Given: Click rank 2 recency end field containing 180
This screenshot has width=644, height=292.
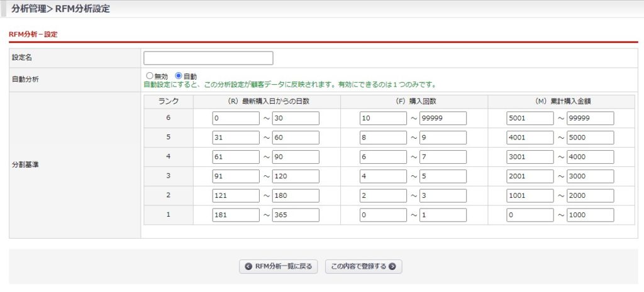Looking at the screenshot, I should (x=296, y=195).
